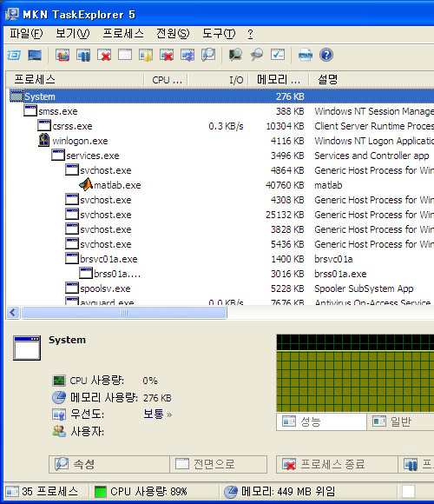Click the MKN document toolbar icon
Screen dimensions: 434x504
(305, 55)
